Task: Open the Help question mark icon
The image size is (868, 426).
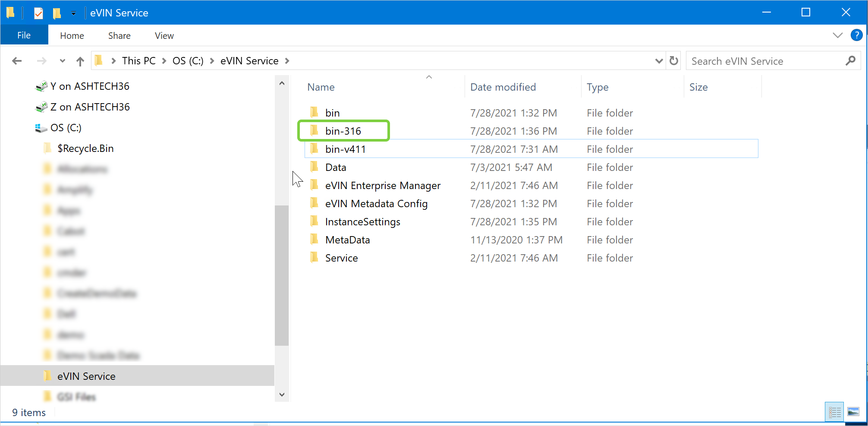Action: 856,35
